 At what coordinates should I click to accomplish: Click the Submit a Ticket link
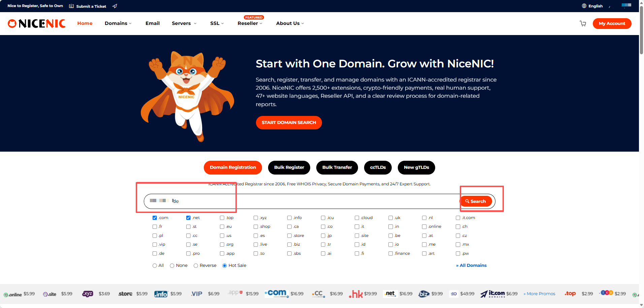tap(91, 6)
